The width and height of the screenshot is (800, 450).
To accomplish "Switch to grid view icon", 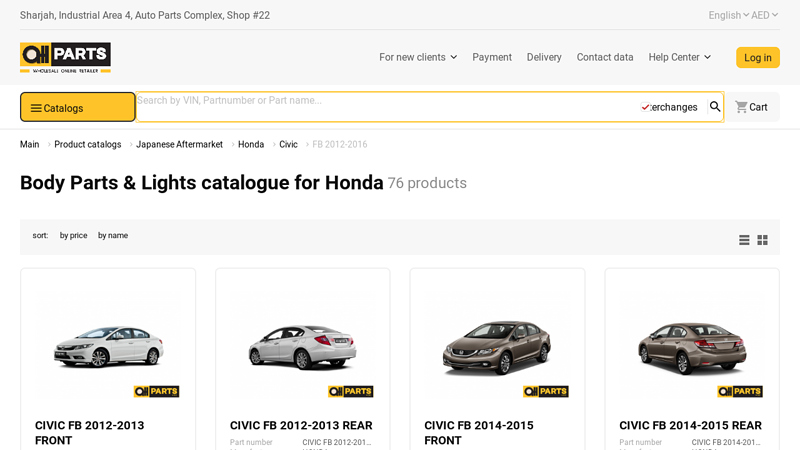I will point(762,240).
